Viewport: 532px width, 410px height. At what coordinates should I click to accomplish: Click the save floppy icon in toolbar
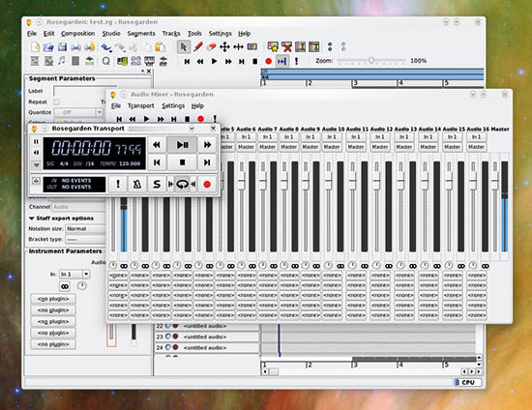point(62,46)
